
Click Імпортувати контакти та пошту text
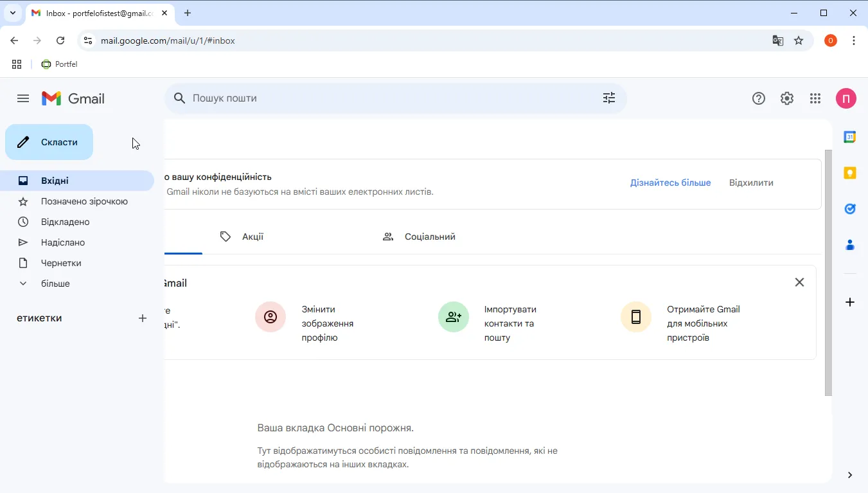(x=510, y=323)
